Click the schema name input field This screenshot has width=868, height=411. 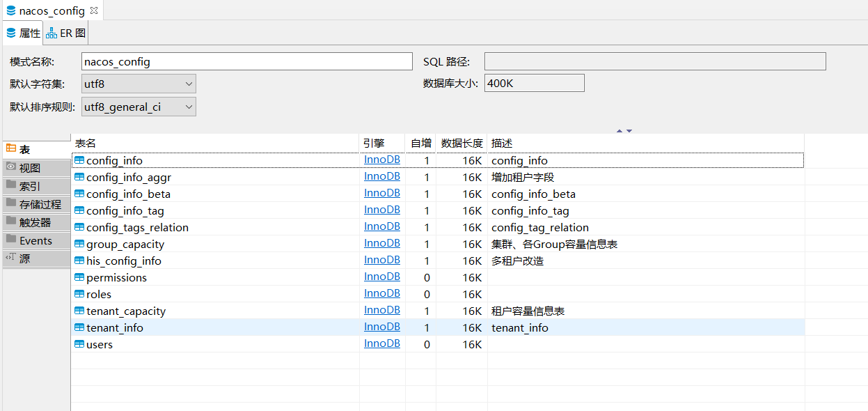point(246,61)
